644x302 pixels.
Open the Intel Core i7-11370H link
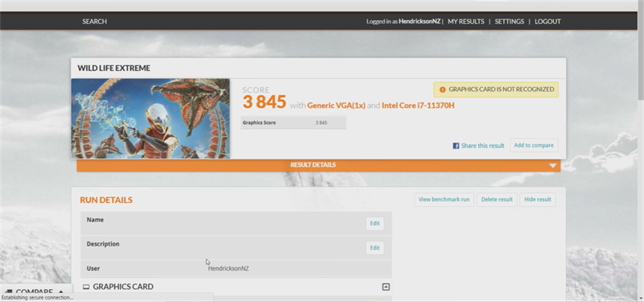pos(418,105)
